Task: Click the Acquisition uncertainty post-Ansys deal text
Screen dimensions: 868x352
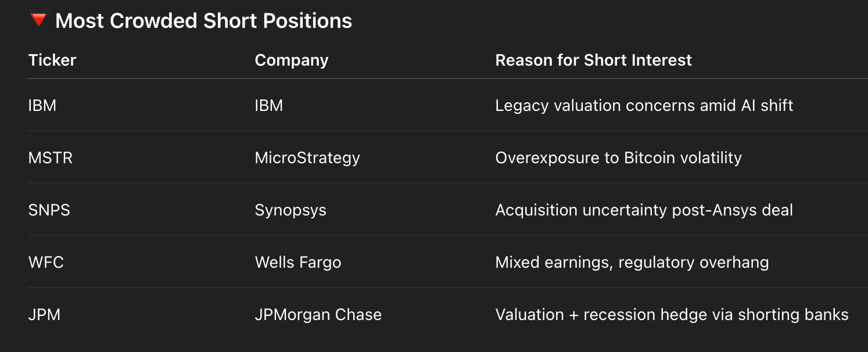Action: click(644, 210)
